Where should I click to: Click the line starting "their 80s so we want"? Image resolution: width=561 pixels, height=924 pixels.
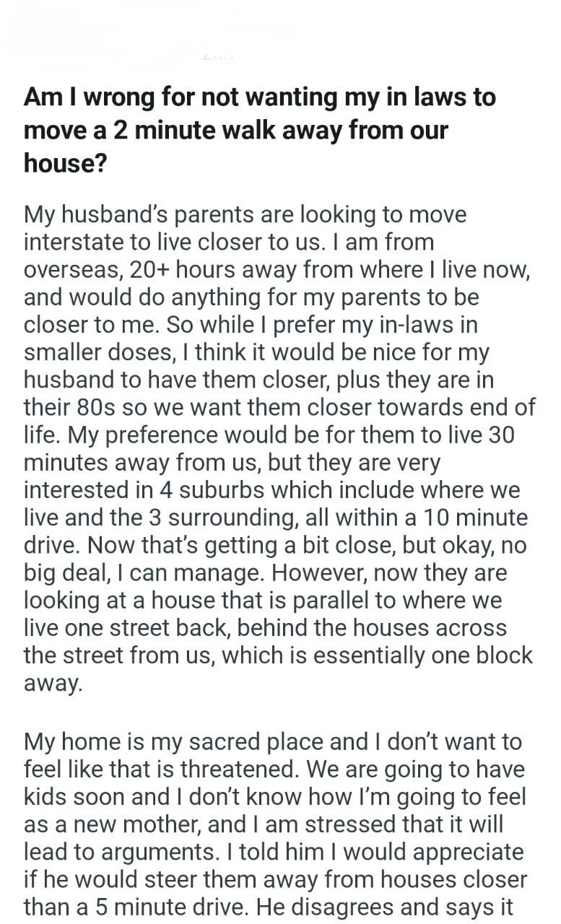pyautogui.click(x=279, y=406)
